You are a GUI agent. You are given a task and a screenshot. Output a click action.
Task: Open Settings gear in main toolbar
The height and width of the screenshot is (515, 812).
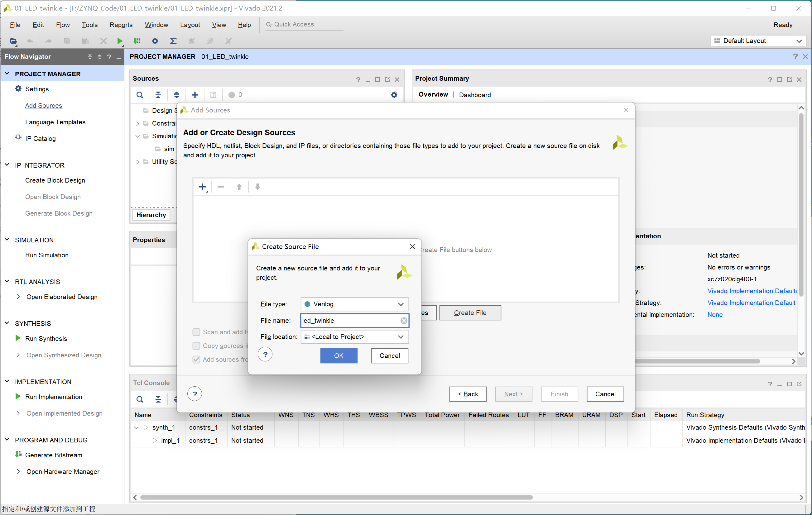click(x=155, y=41)
